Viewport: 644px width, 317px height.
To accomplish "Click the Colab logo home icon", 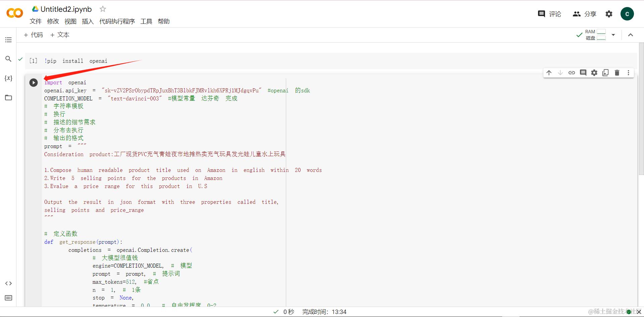I will 15,13.
